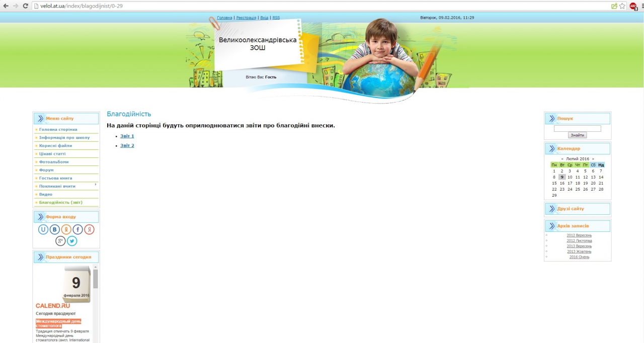The height and width of the screenshot is (343, 644).
Task: Bookmark this page with the star icon
Action: (x=622, y=6)
